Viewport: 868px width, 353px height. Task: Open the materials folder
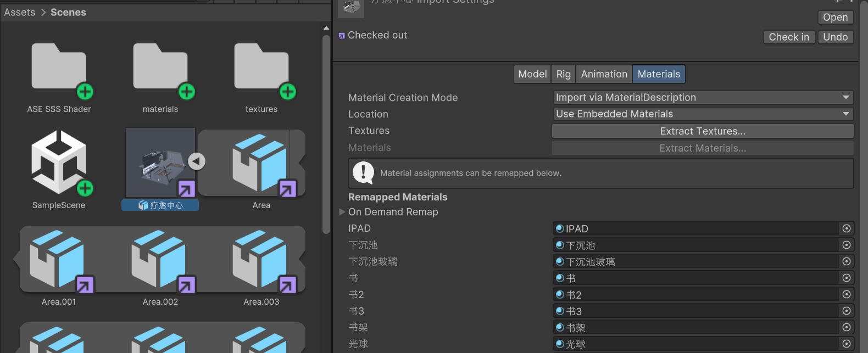160,69
